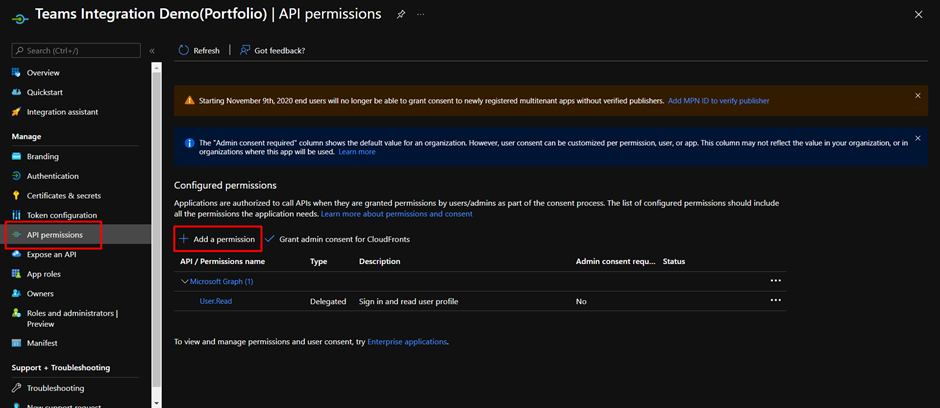Click the Refresh toolbar button
The width and height of the screenshot is (940, 408).
(199, 50)
